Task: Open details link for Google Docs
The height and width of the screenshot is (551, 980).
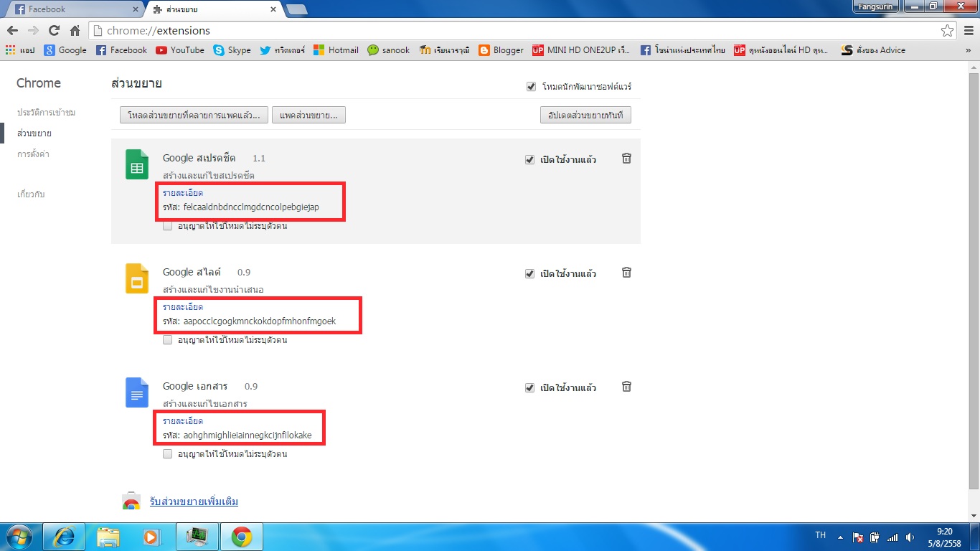Action: 183,421
